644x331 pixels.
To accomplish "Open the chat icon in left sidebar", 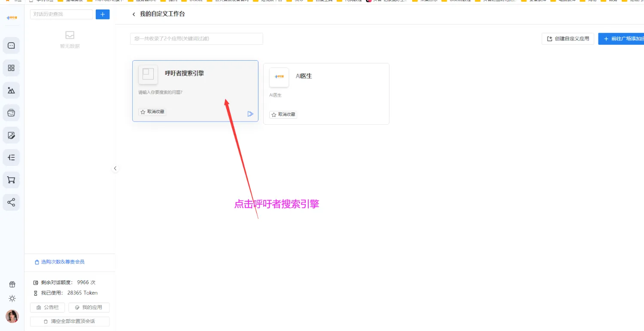I will click(x=12, y=46).
